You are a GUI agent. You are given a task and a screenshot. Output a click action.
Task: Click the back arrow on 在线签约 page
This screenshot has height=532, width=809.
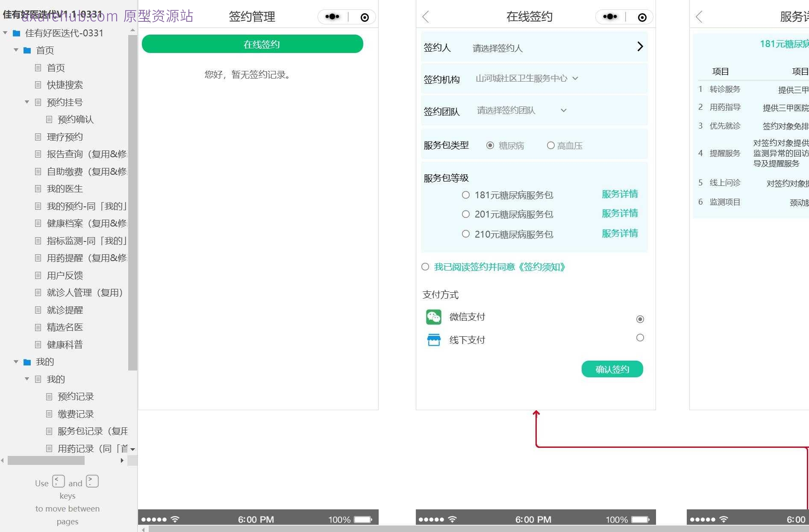425,16
